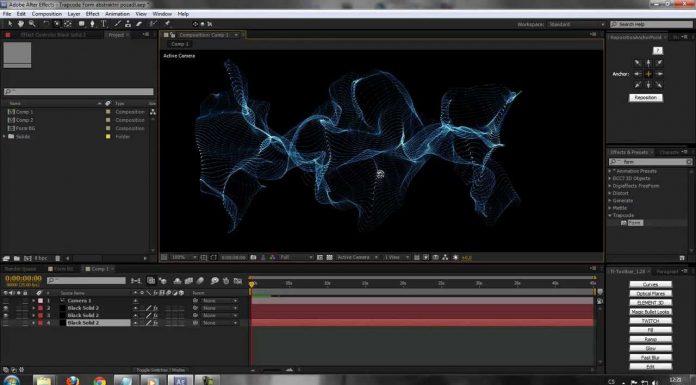The image size is (696, 385).
Task: Toggle eye visibility of Camera 1 layer
Action: coord(5,301)
